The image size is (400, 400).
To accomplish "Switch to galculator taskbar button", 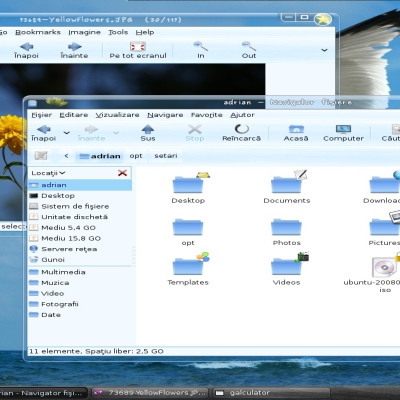I will [x=271, y=393].
